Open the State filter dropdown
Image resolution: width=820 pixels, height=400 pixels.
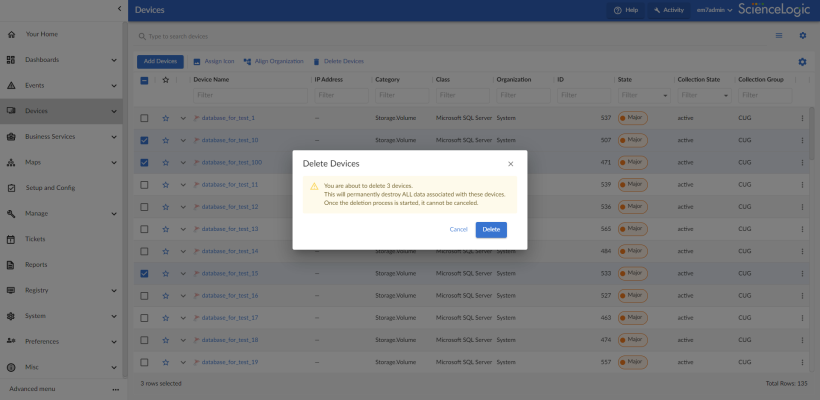[x=644, y=96]
